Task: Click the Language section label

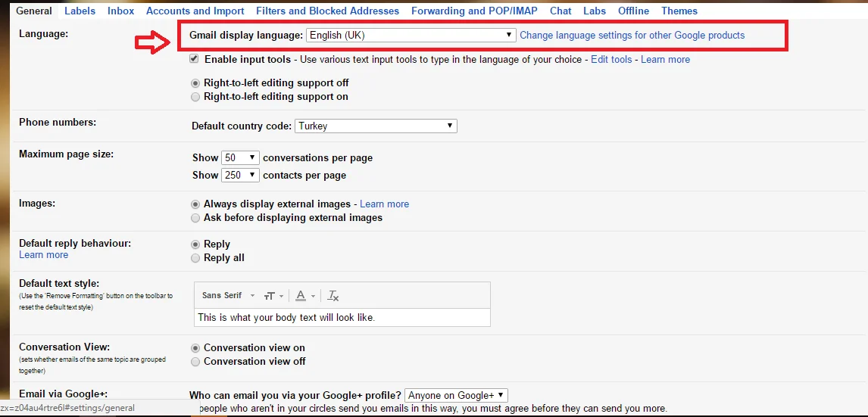Action: click(x=43, y=34)
